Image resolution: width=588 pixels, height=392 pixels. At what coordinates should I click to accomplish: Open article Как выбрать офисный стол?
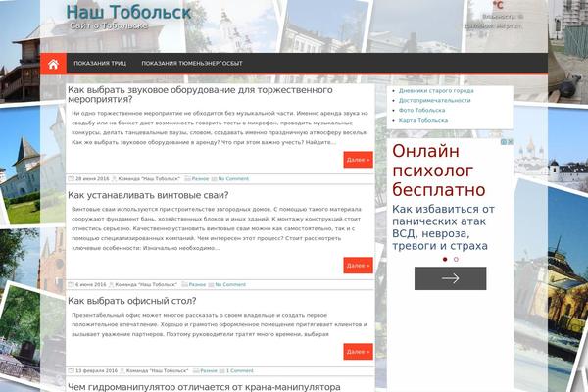pos(132,301)
